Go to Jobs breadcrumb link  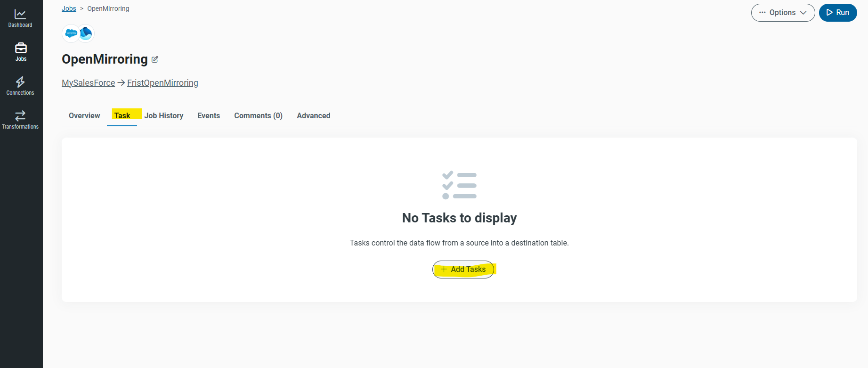point(69,8)
